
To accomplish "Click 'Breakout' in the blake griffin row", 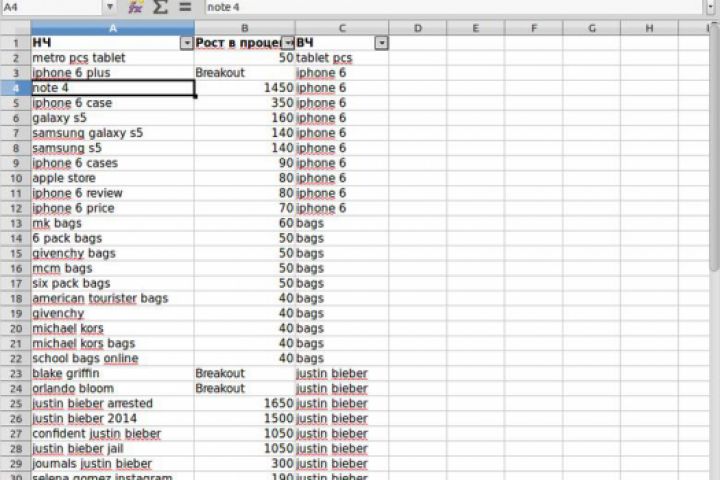I will click(x=245, y=373).
